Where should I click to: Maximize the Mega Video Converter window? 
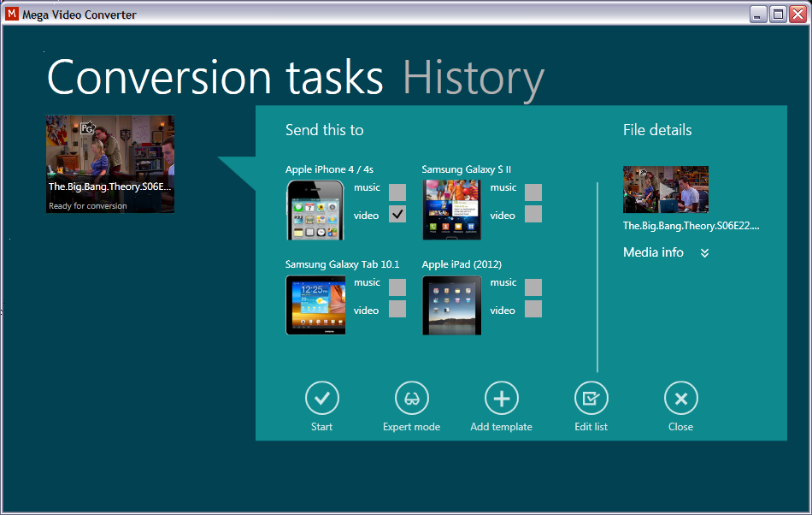[x=778, y=14]
